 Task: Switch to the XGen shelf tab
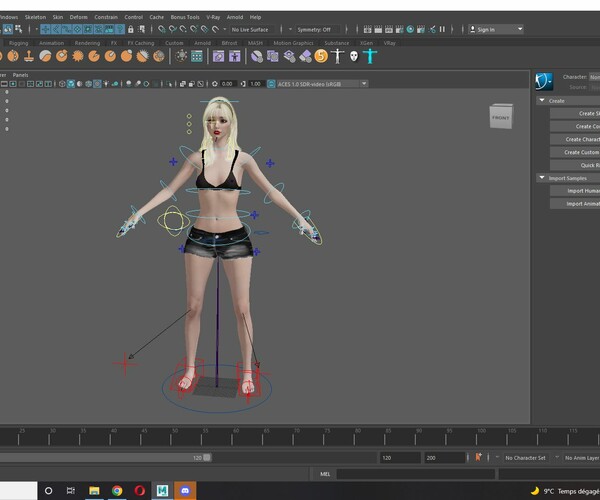click(366, 43)
